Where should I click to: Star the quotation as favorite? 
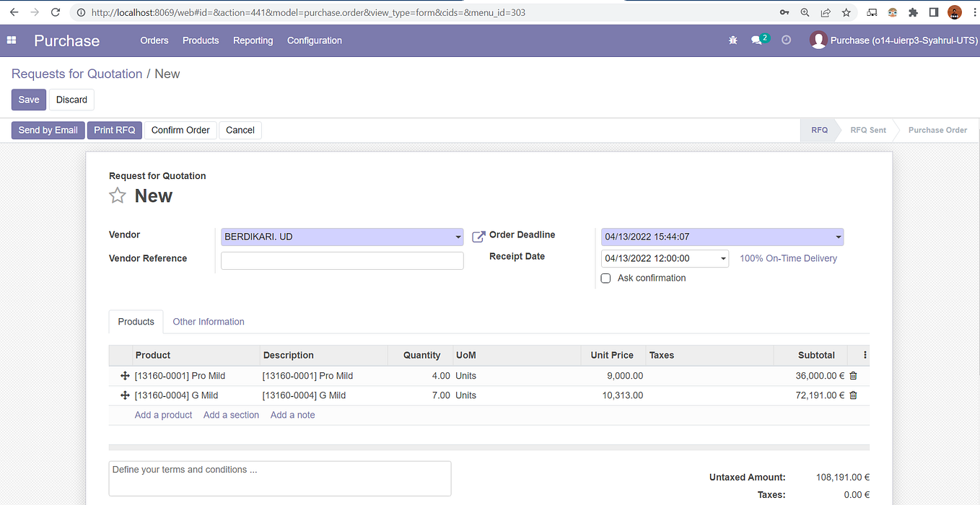pyautogui.click(x=118, y=195)
